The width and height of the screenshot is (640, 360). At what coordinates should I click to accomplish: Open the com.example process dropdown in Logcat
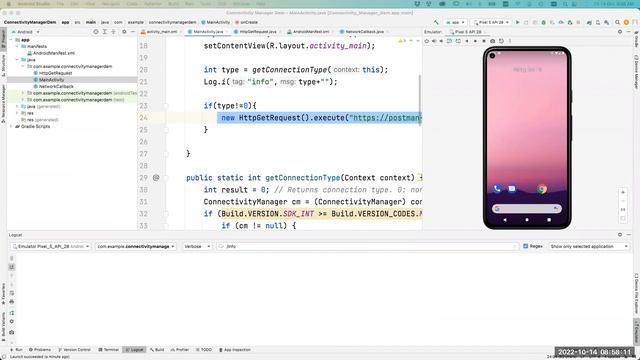coord(136,246)
